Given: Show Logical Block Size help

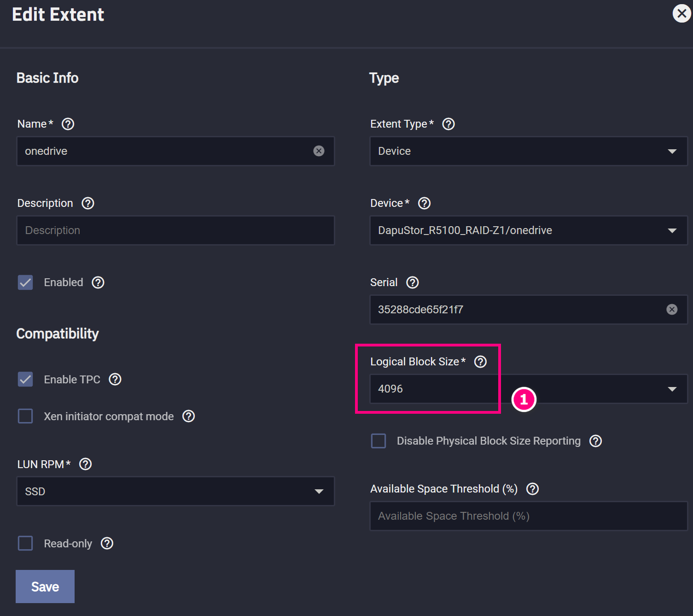Looking at the screenshot, I should coord(481,362).
